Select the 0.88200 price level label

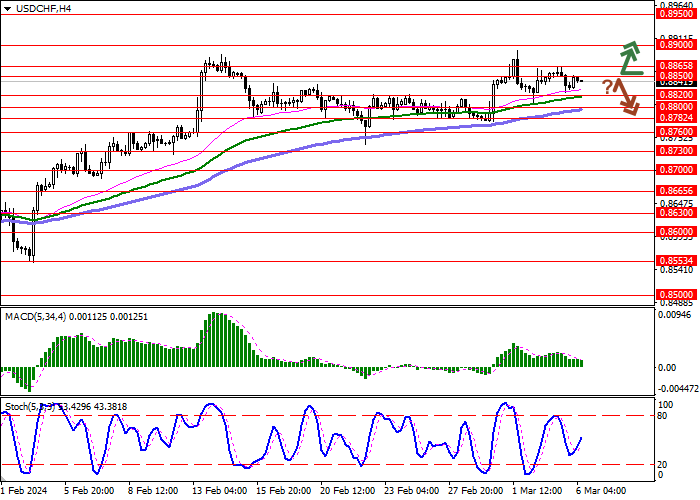(x=676, y=95)
